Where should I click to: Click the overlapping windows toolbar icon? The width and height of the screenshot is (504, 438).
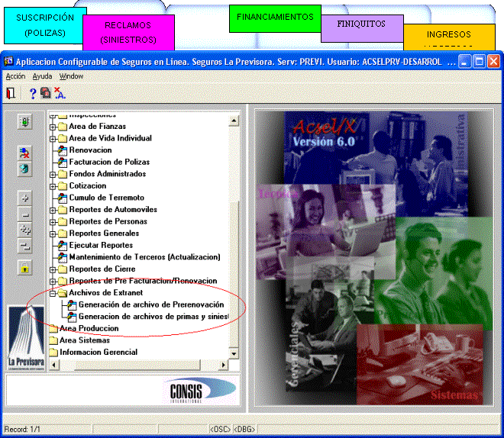coord(45,93)
